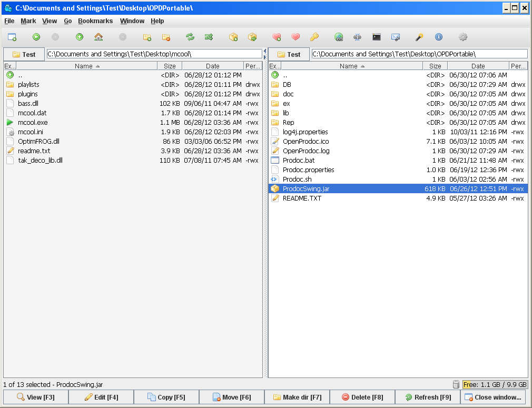The image size is (532, 408).
Task: Show file properties using blue info icon
Action: [x=439, y=37]
